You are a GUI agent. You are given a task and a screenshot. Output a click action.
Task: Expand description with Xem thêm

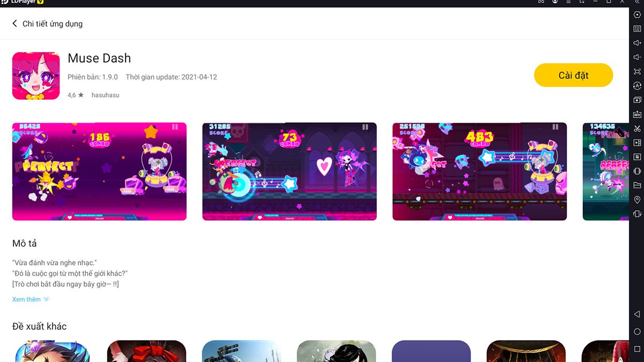31,299
